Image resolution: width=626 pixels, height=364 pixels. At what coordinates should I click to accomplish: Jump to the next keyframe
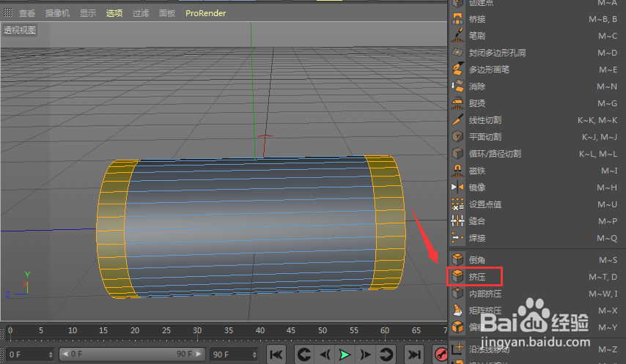point(386,354)
